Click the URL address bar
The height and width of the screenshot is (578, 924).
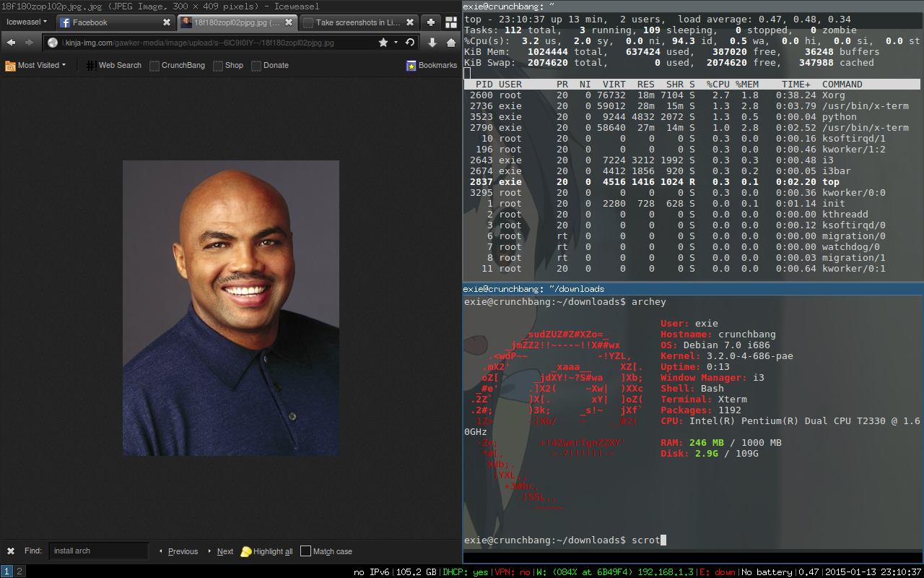click(x=209, y=43)
